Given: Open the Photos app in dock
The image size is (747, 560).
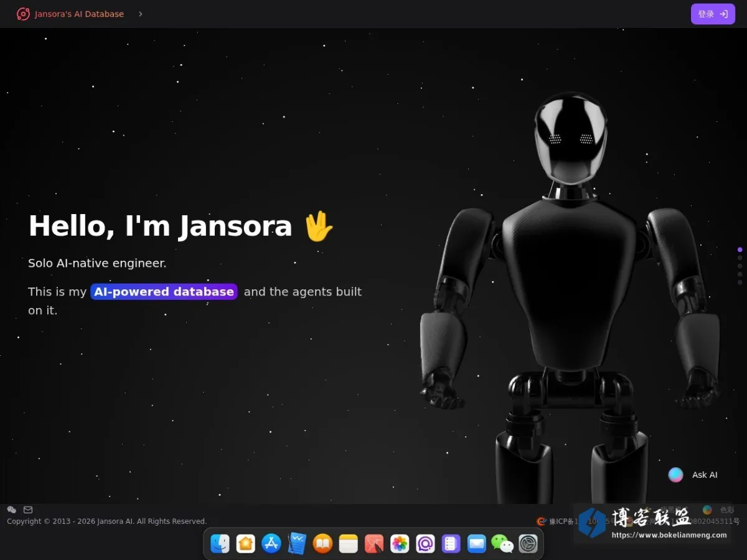Looking at the screenshot, I should pos(400,544).
